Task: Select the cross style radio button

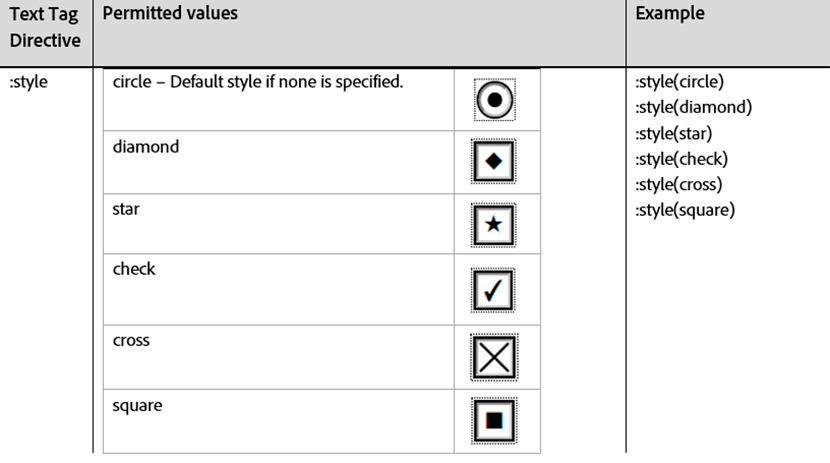Action: point(493,358)
